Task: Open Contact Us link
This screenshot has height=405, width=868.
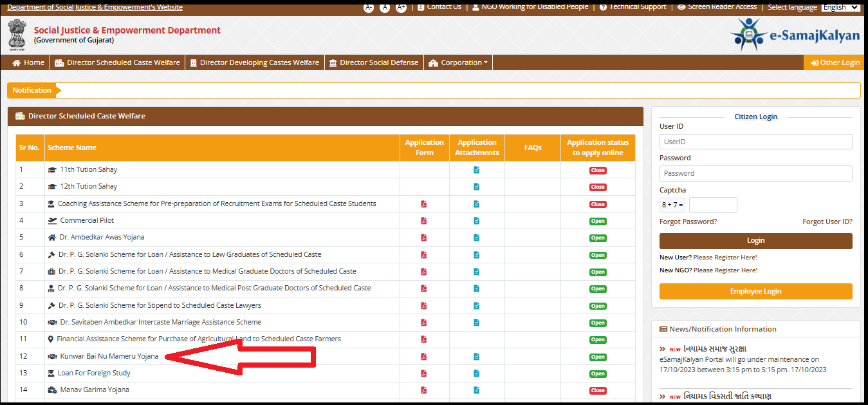Action: 439,6
